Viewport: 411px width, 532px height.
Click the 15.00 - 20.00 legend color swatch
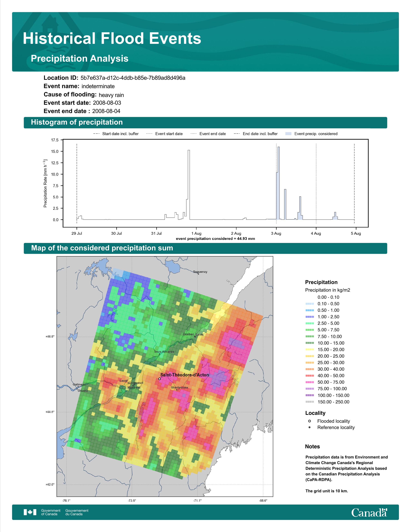310,350
